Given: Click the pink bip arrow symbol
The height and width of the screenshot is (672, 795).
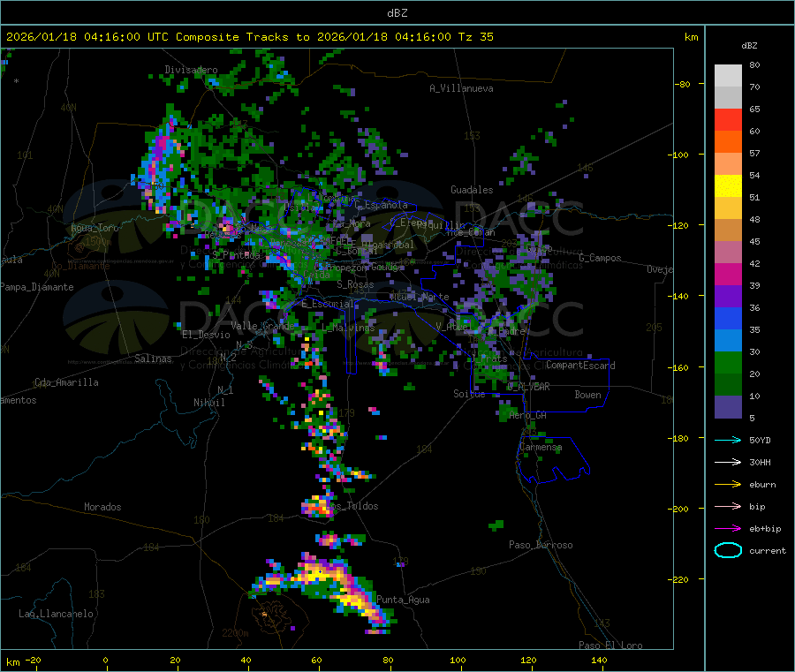Looking at the screenshot, I should pyautogui.click(x=728, y=506).
